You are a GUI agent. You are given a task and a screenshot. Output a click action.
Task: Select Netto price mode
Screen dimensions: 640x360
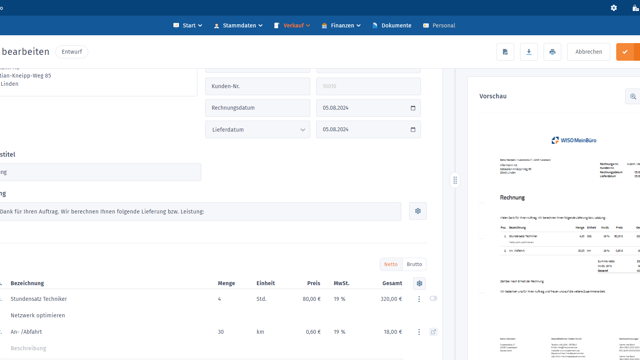click(391, 264)
